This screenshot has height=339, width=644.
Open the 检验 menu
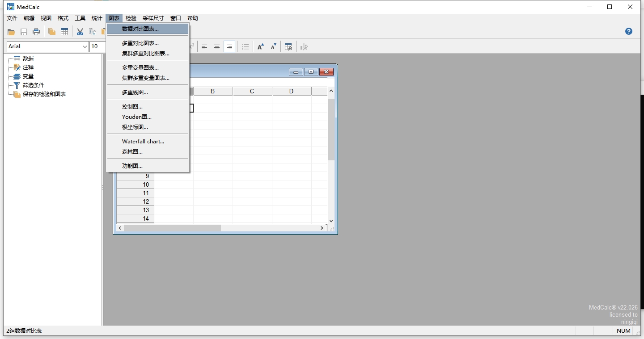point(131,18)
